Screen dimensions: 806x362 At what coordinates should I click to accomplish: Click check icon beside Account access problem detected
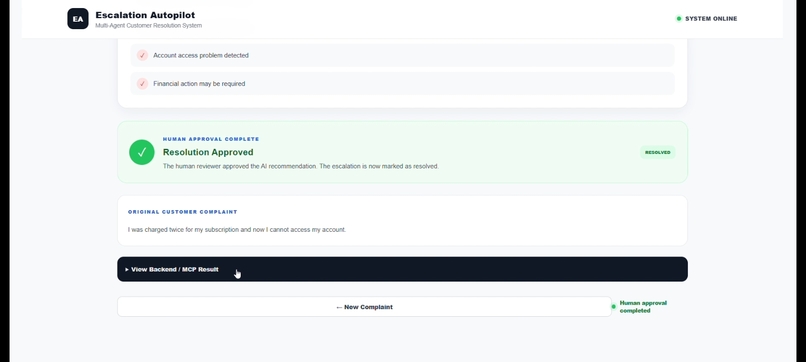coord(142,55)
